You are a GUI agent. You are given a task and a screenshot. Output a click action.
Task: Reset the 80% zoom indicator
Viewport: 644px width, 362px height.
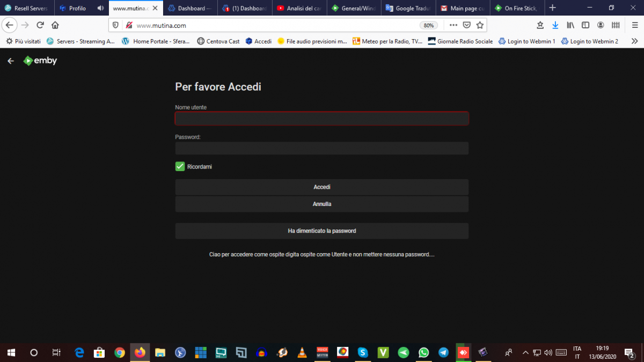(428, 25)
